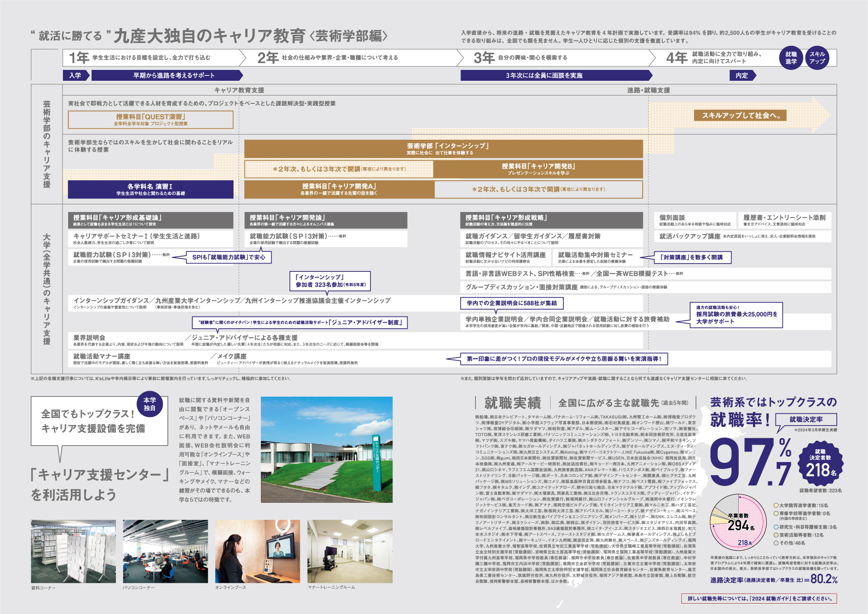
Task: Open the パソコンコーナー photo
Action: tap(165, 551)
